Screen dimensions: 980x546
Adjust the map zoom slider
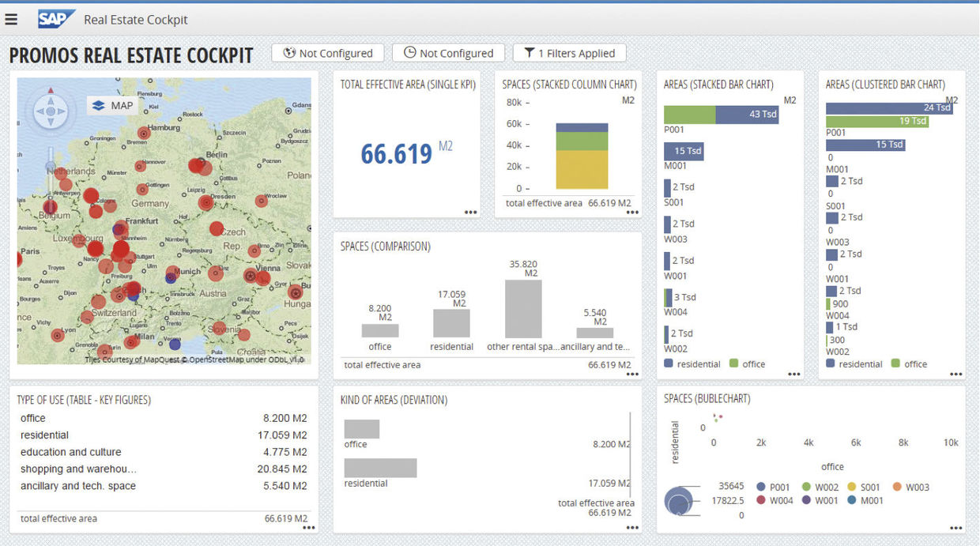coord(49,166)
